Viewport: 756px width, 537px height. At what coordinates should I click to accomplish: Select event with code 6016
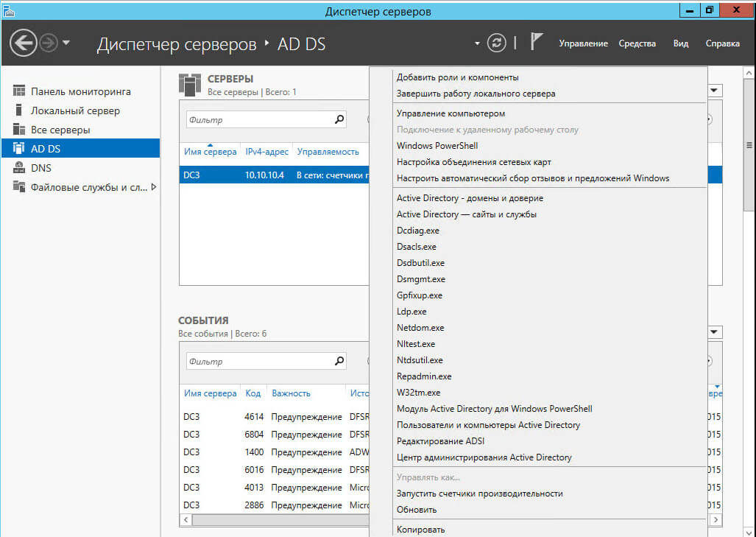(275, 470)
